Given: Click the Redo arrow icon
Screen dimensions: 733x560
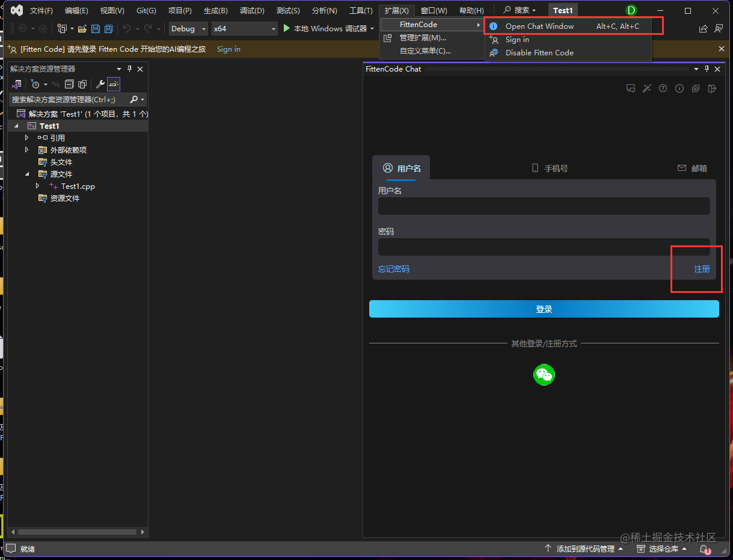Looking at the screenshot, I should [x=147, y=28].
